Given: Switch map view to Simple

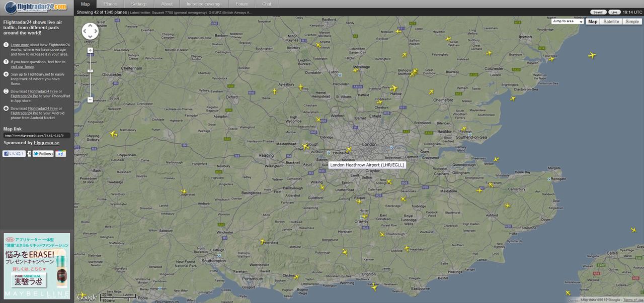Looking at the screenshot, I should [632, 22].
